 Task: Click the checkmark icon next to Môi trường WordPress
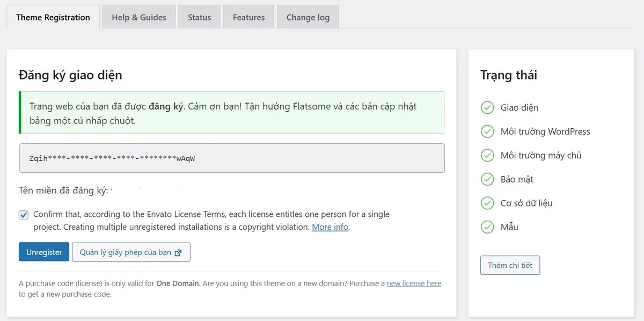tap(487, 132)
